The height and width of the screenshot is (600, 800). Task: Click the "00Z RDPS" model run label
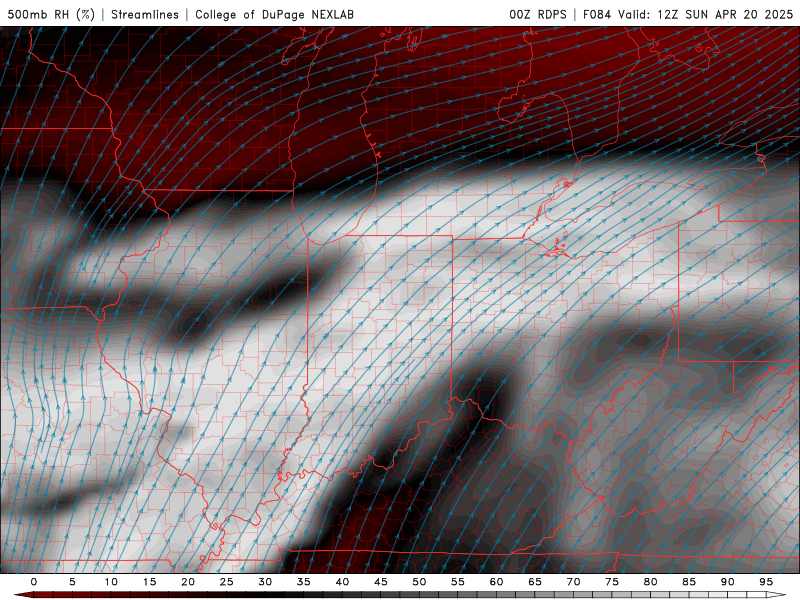(538, 14)
